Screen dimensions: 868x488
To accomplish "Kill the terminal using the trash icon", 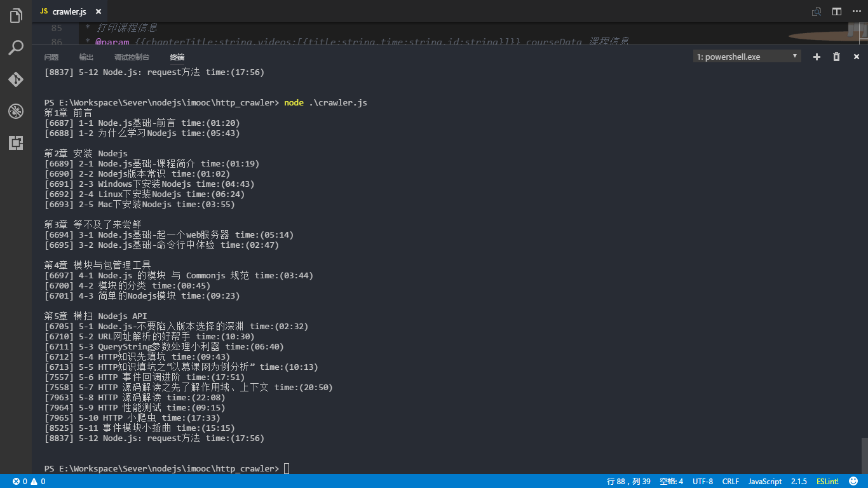I will pyautogui.click(x=837, y=57).
